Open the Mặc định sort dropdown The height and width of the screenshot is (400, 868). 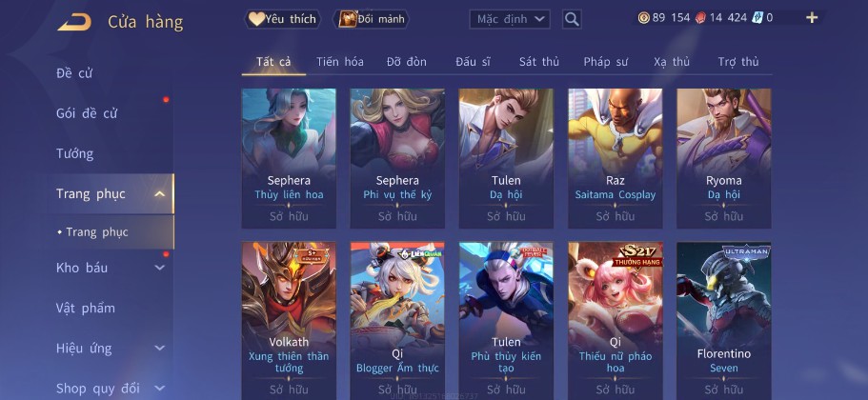click(510, 19)
